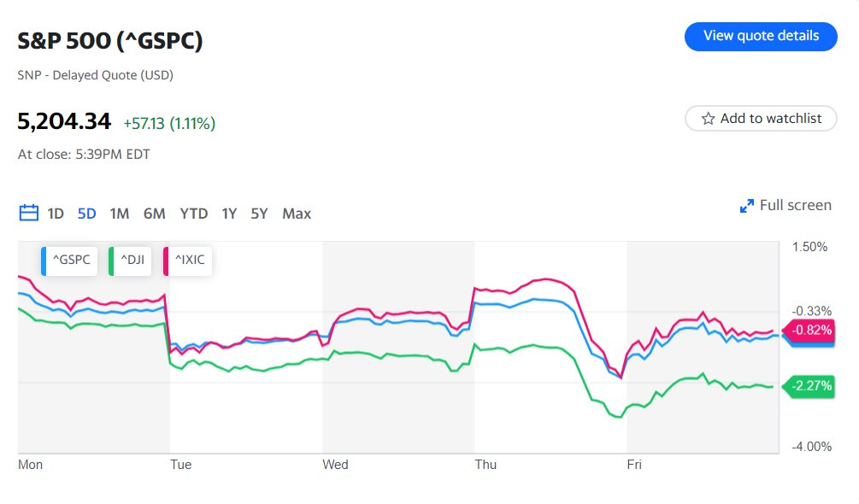Open the chart in Full screen
This screenshot has height=504, width=859.
(x=785, y=205)
